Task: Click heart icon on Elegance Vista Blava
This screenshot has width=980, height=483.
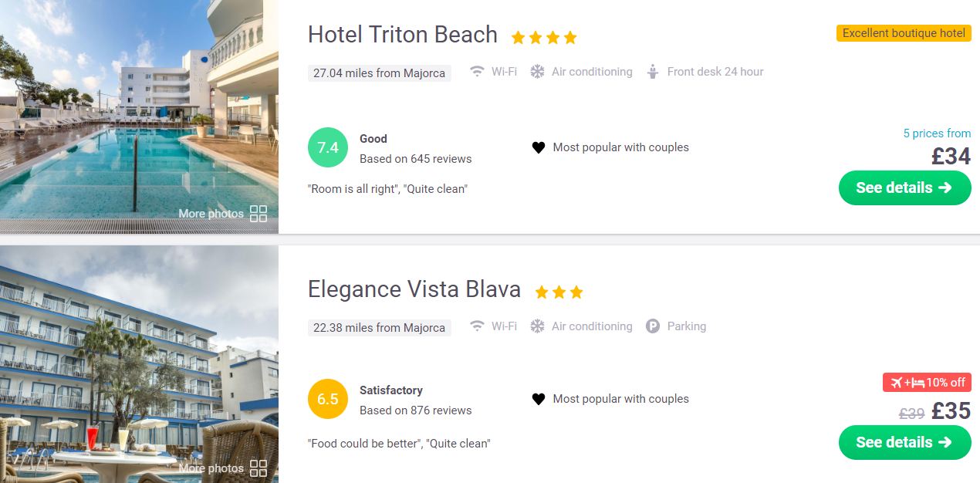Action: pos(539,399)
